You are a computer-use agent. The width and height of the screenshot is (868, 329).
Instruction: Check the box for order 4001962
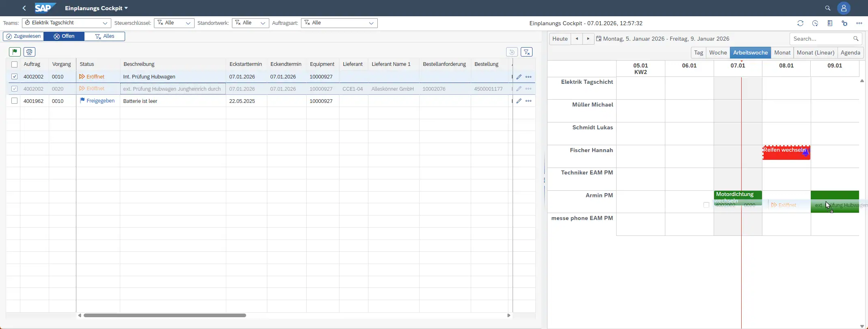pyautogui.click(x=15, y=101)
